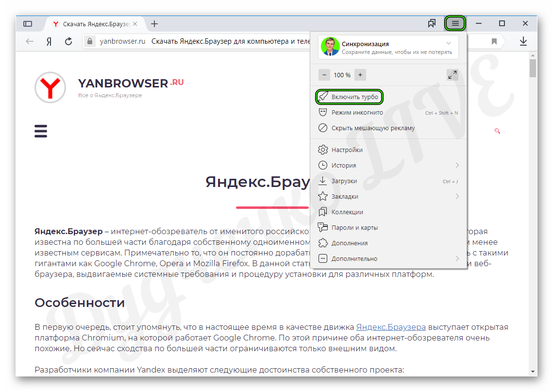Open a new tab with plus button

154,24
